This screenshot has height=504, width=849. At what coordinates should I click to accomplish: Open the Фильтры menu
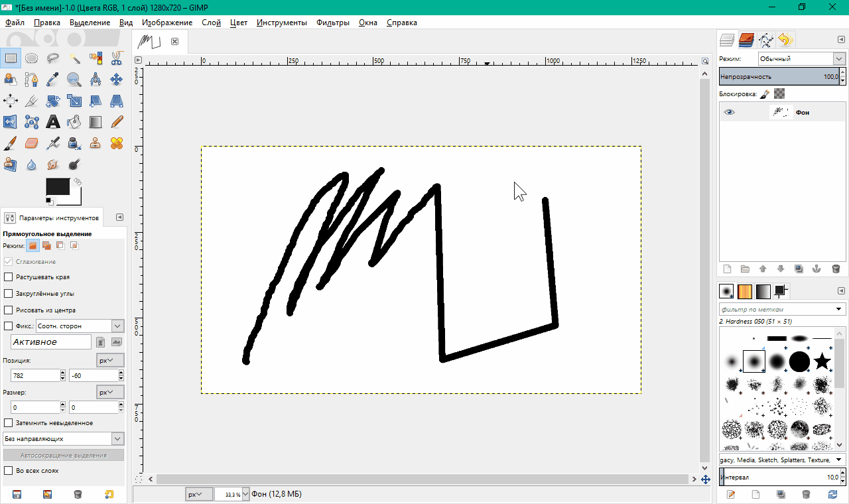332,23
